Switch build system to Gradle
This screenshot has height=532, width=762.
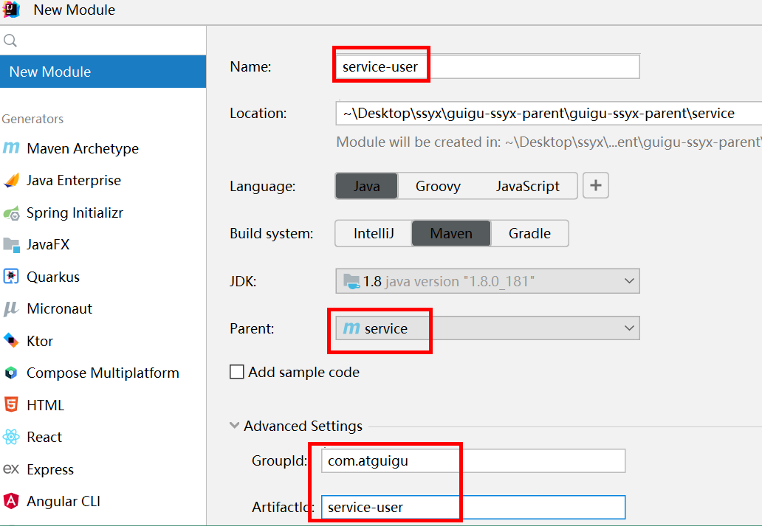529,233
